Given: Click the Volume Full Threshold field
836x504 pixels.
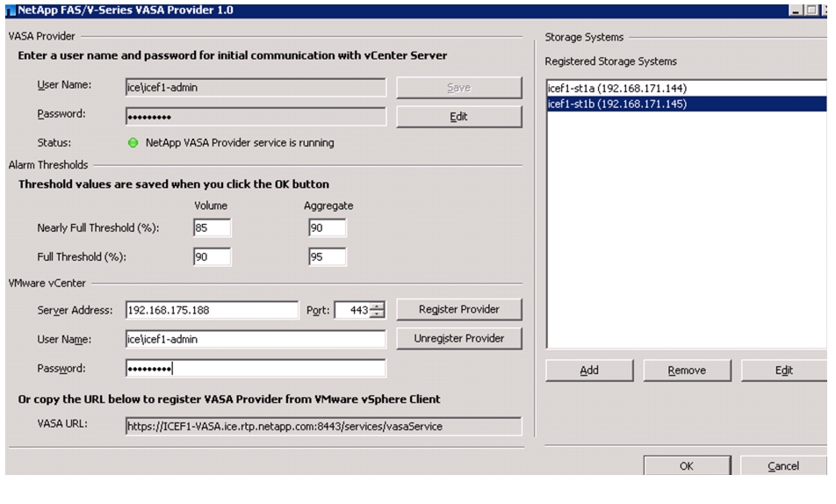Looking at the screenshot, I should click(x=212, y=256).
